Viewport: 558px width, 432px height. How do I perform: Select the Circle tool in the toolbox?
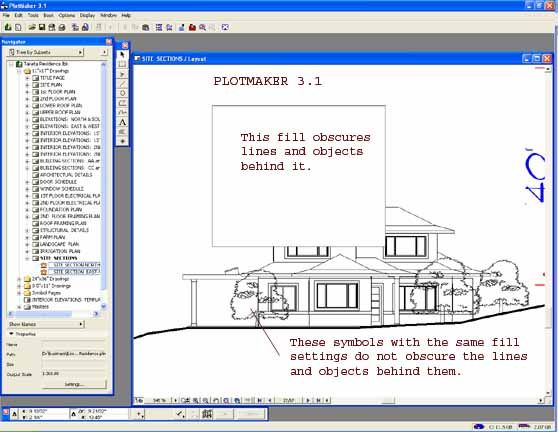(x=122, y=93)
